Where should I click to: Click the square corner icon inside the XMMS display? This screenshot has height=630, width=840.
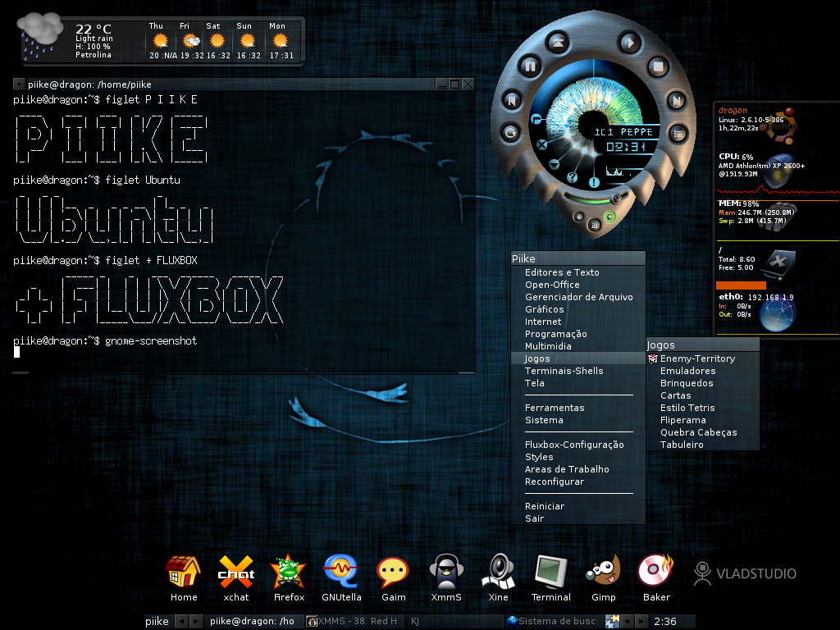[x=536, y=119]
